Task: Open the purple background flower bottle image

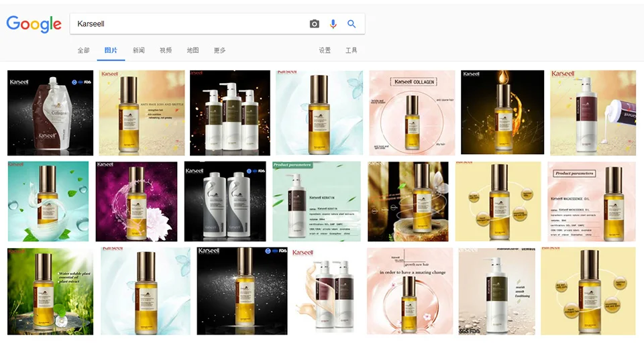Action: 136,201
